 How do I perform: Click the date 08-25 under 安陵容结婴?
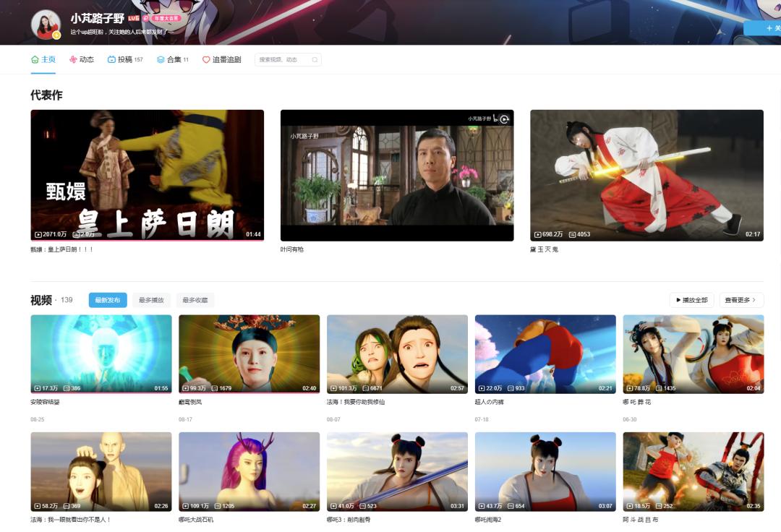tap(38, 419)
